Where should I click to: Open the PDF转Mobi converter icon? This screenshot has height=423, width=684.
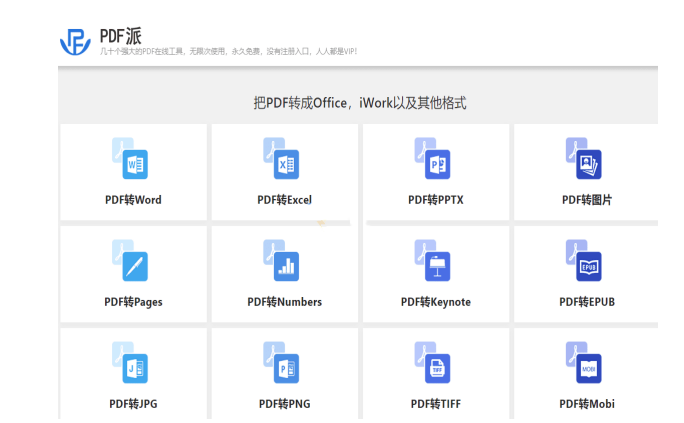[x=585, y=364]
